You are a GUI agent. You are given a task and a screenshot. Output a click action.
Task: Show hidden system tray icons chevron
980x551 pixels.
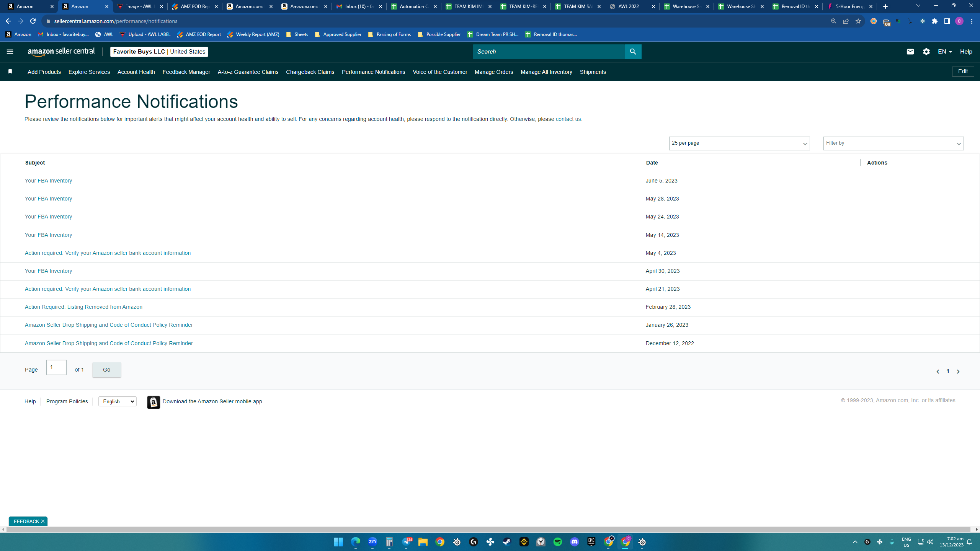855,542
